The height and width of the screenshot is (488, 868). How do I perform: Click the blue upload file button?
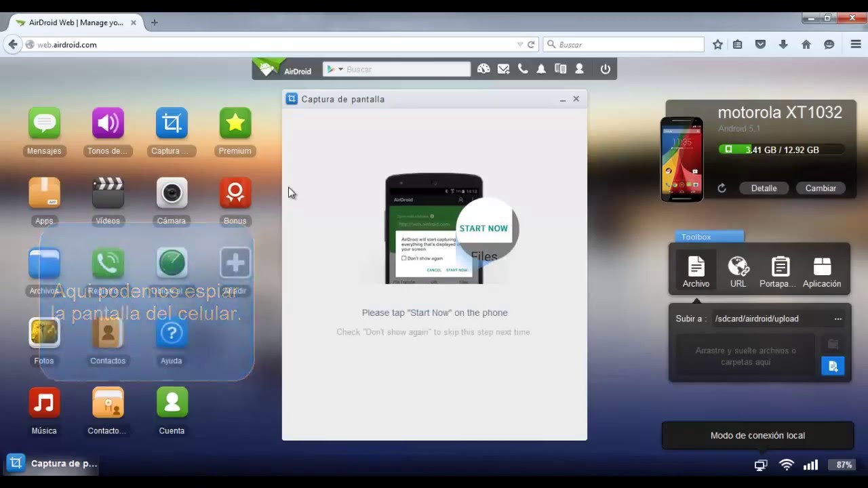[833, 366]
